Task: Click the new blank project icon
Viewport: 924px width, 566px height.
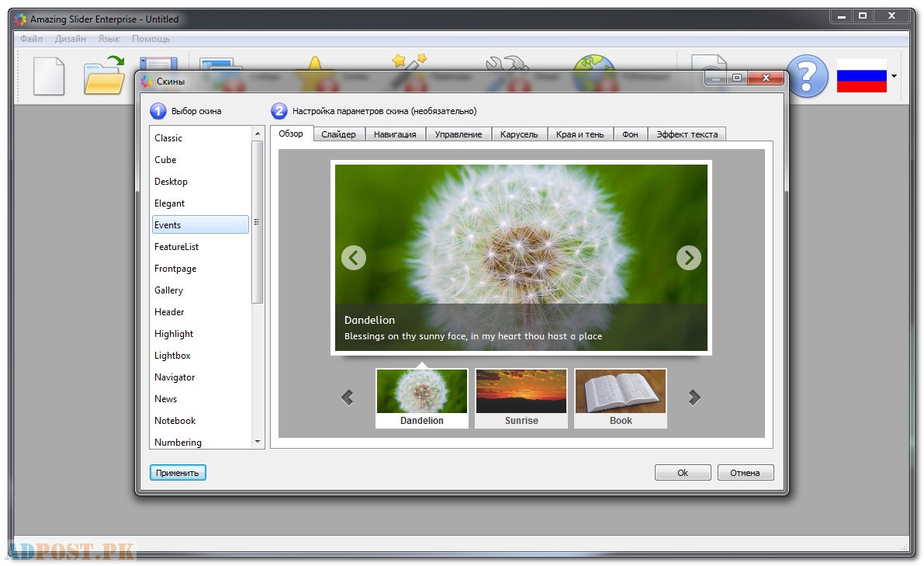Action: [x=49, y=76]
